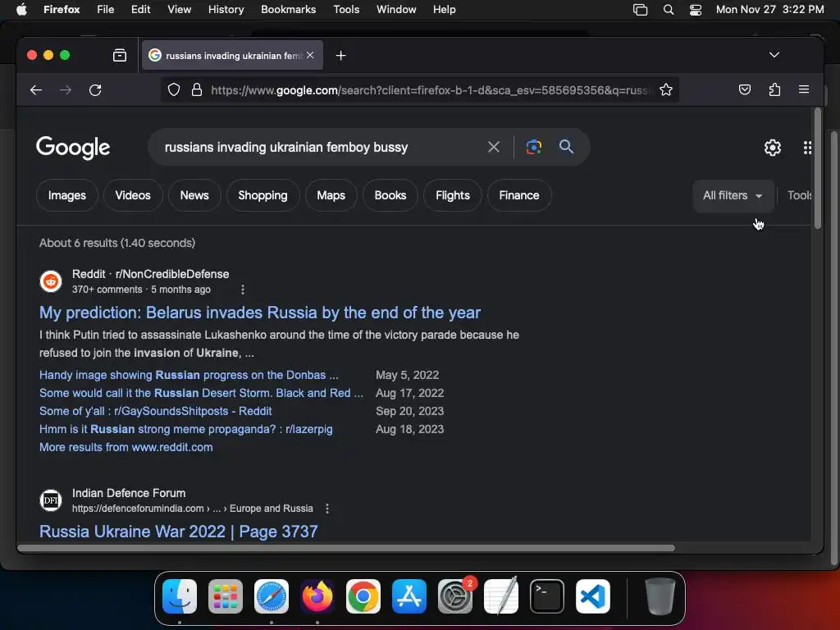Filter results by Images

tap(67, 195)
